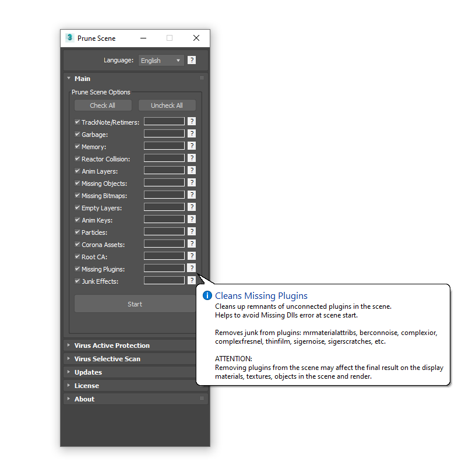The width and height of the screenshot is (476, 476).
Task: Show help for Garbage option
Action: point(192,133)
